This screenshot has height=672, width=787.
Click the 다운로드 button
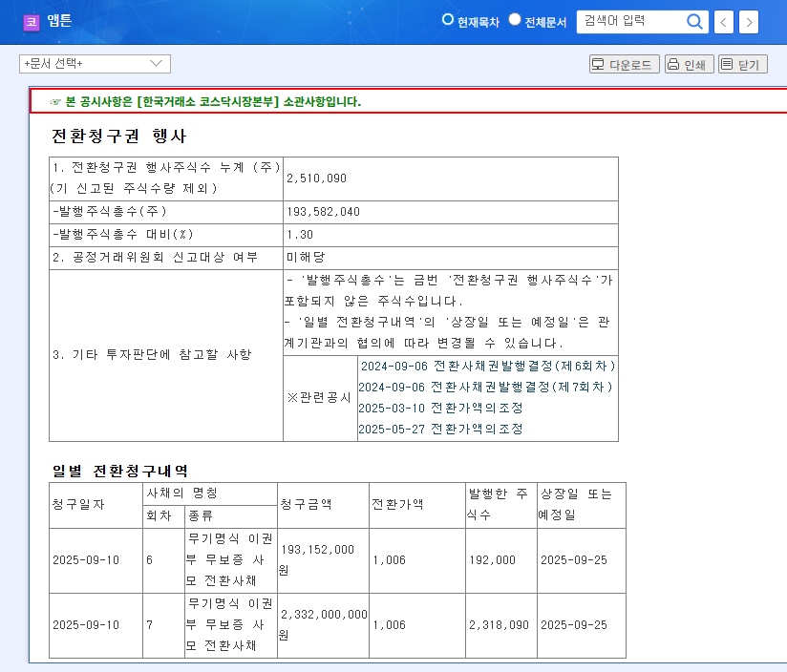(625, 64)
